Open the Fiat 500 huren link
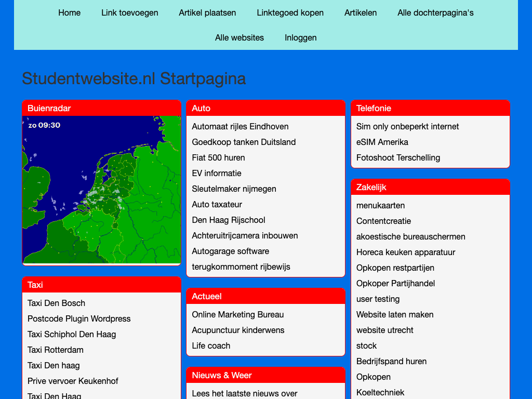This screenshot has height=399, width=532. 218,157
